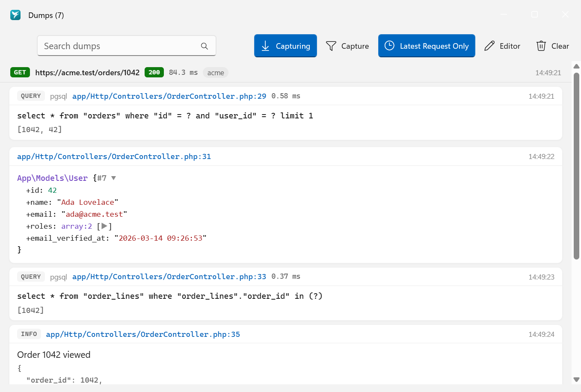
Task: Click the 84.3 ms request duration
Action: point(183,73)
